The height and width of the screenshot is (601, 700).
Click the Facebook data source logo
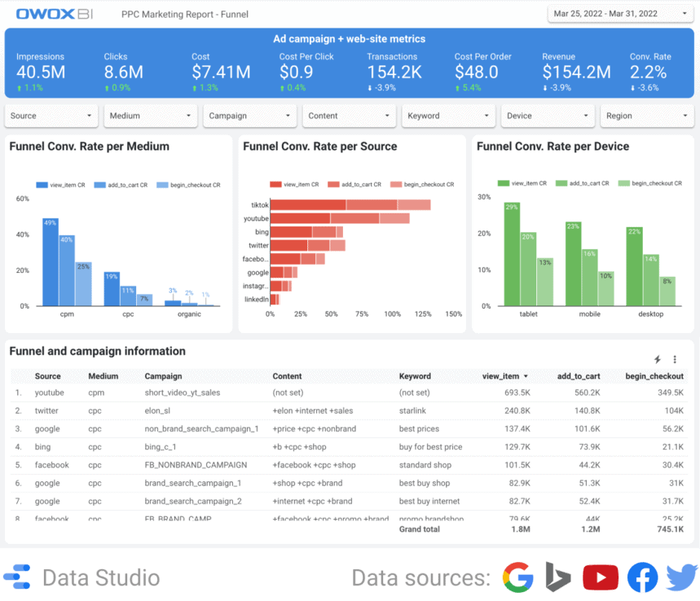pyautogui.click(x=642, y=577)
